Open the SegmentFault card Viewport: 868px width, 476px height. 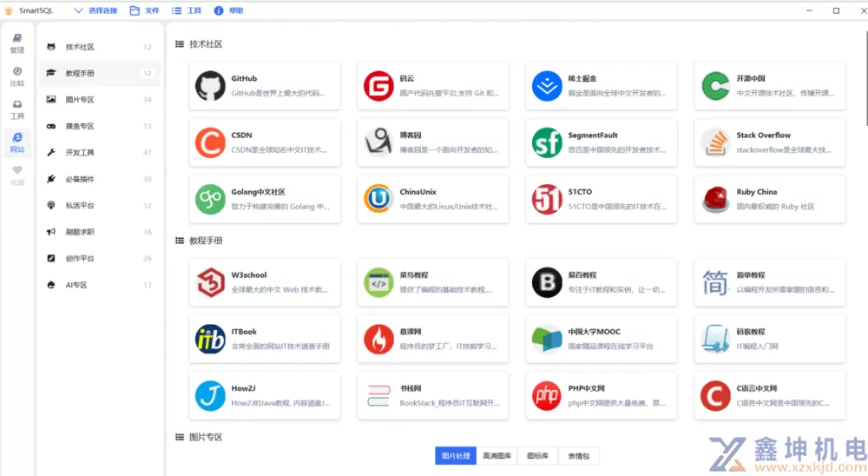point(602,142)
